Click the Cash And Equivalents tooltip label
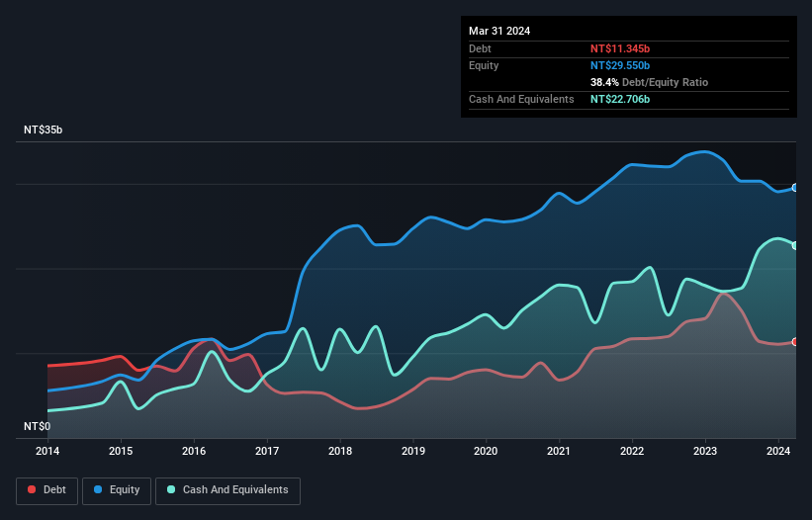This screenshot has width=812, height=520. coord(521,99)
